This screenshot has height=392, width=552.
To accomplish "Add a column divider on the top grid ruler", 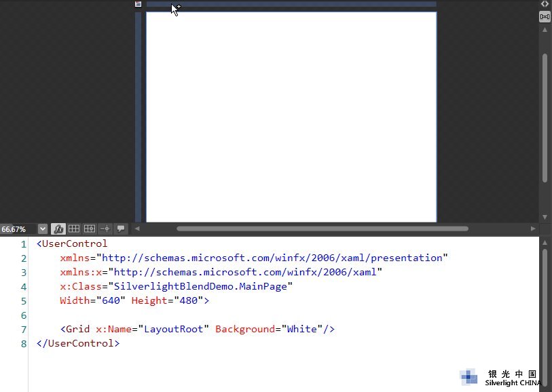I will [291, 4].
